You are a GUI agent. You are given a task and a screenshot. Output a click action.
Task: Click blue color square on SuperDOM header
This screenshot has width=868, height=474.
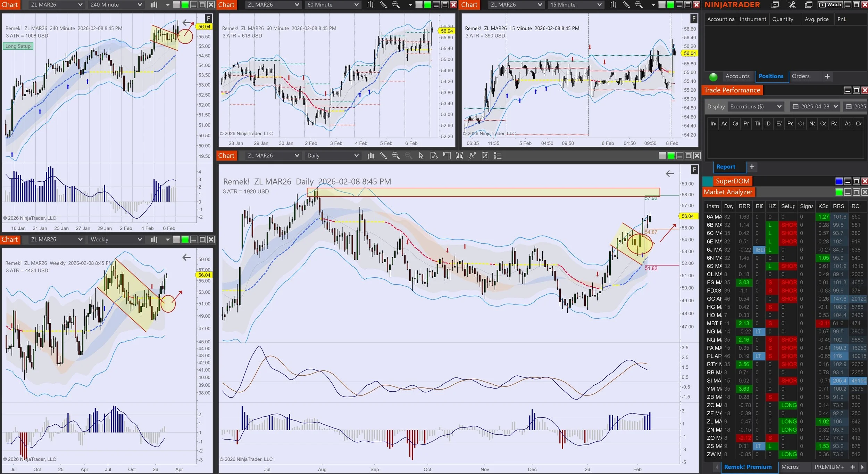coord(839,181)
